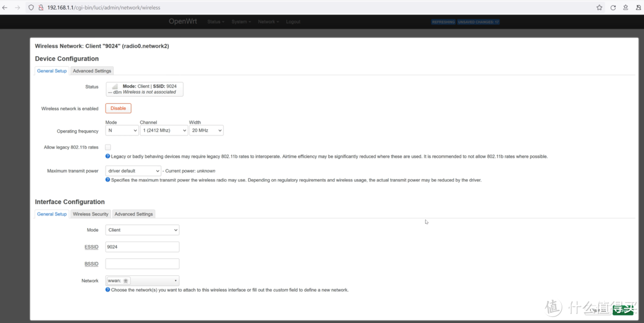
Task: Open the Width dropdown showing 20 MHz
Action: point(206,130)
